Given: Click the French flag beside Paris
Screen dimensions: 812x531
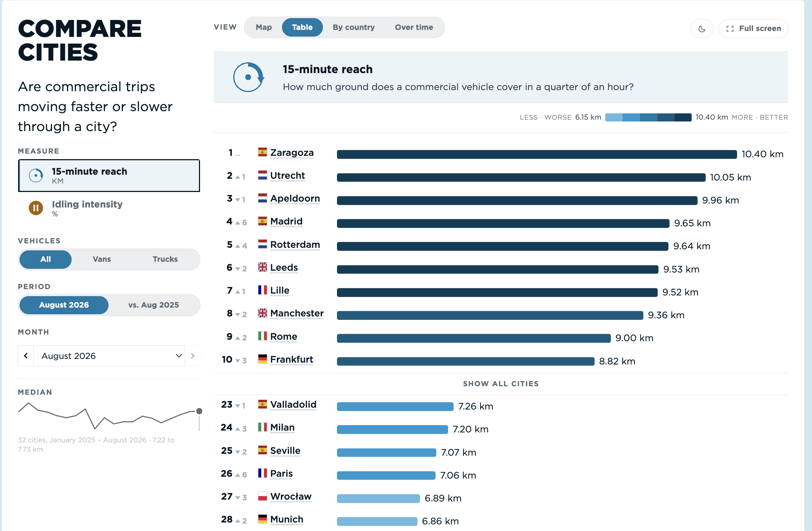Looking at the screenshot, I should (262, 473).
